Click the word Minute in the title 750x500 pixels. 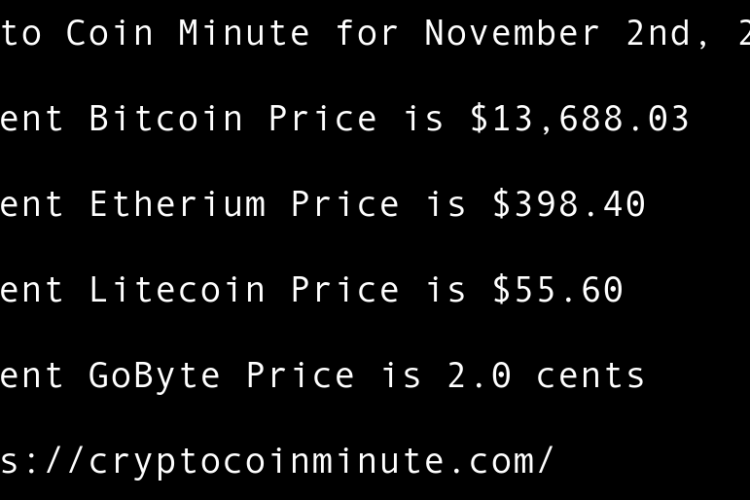click(245, 33)
